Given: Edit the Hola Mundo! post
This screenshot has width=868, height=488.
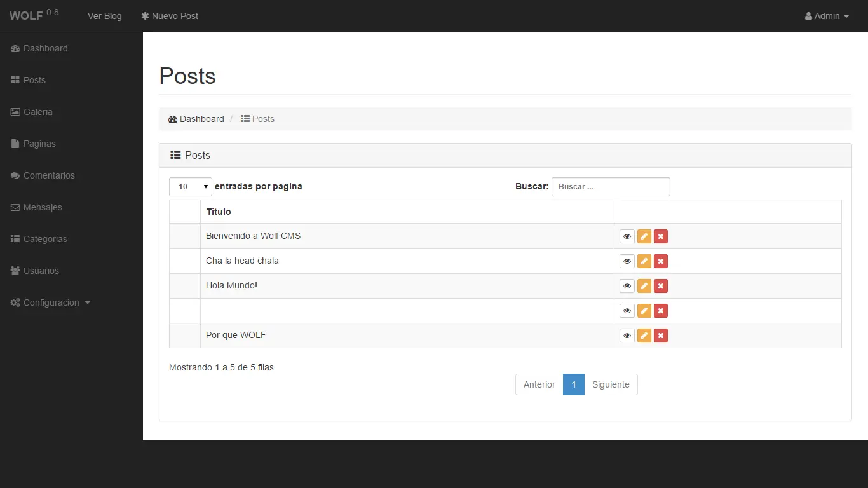Looking at the screenshot, I should coord(644,286).
